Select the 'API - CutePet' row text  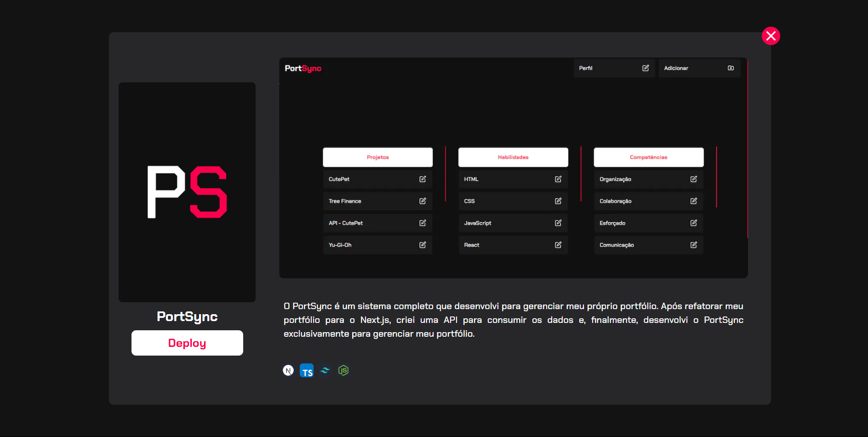[346, 223]
